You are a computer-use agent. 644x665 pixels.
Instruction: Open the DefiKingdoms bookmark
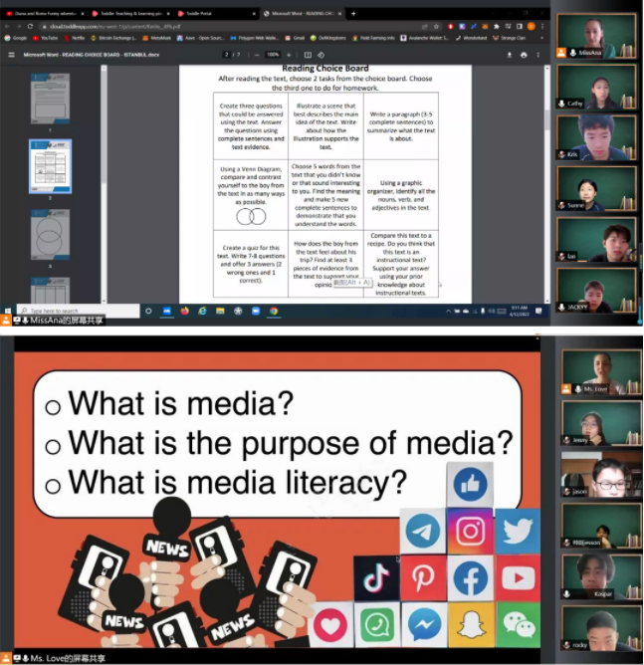pos(328,38)
